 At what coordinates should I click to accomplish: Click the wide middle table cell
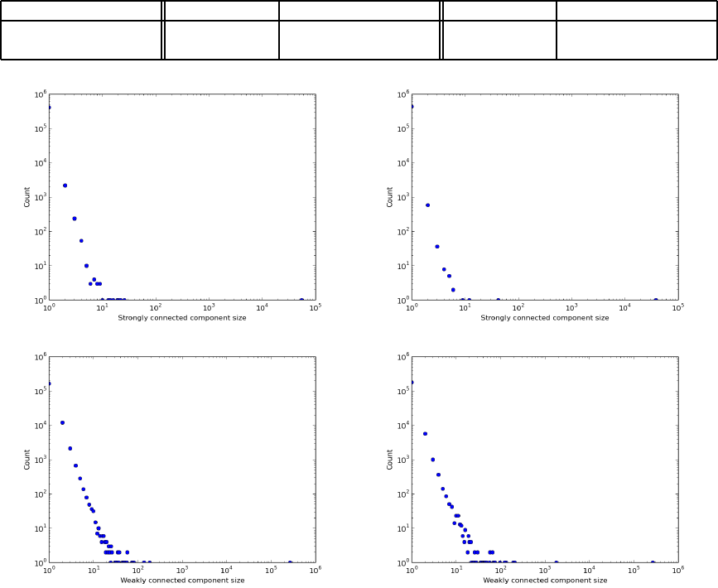point(359,40)
